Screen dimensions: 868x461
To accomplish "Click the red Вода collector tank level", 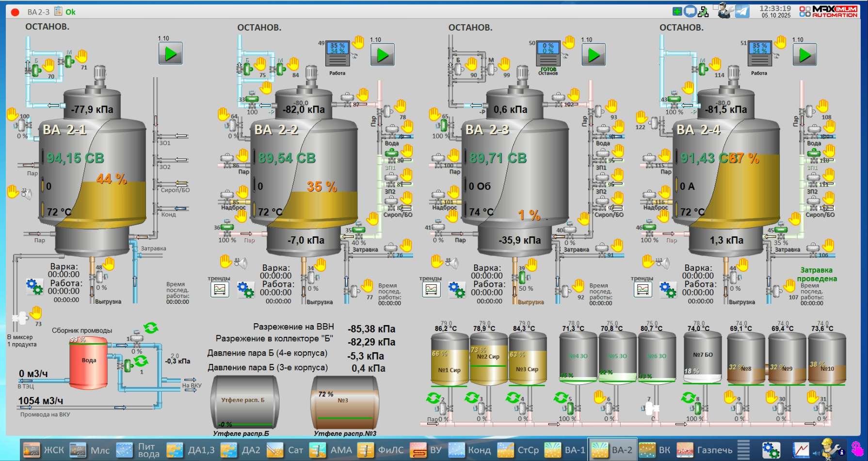I will click(x=89, y=362).
